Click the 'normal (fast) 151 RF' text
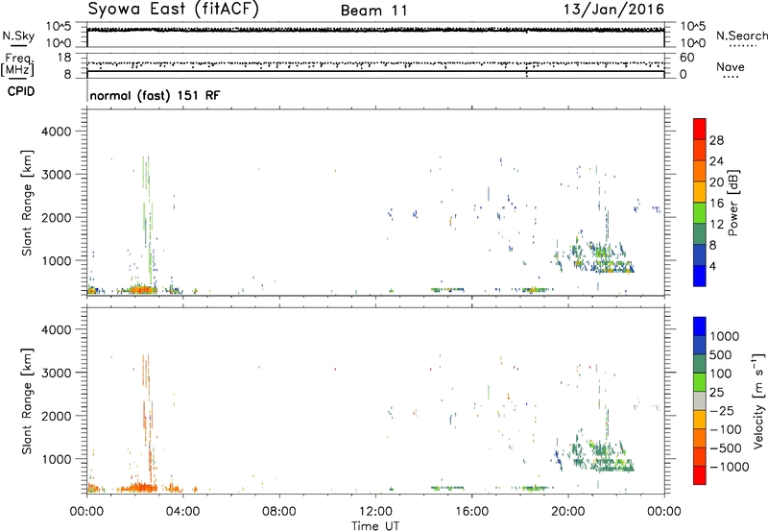768x532 pixels. 155,95
